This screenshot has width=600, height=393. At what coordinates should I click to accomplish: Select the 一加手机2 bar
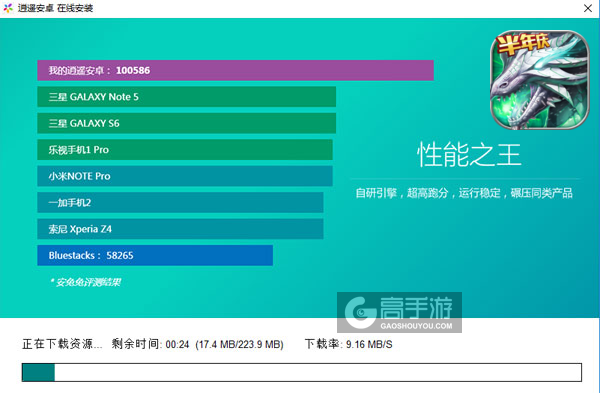(180, 202)
